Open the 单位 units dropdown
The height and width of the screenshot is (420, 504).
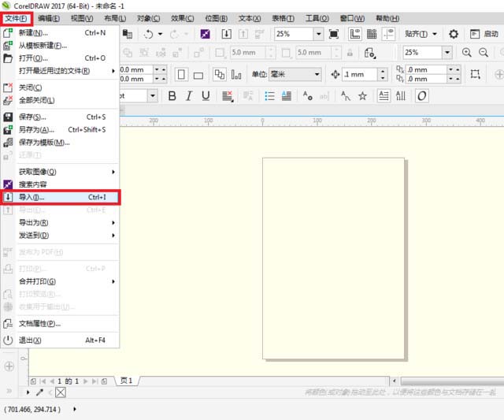pos(317,74)
